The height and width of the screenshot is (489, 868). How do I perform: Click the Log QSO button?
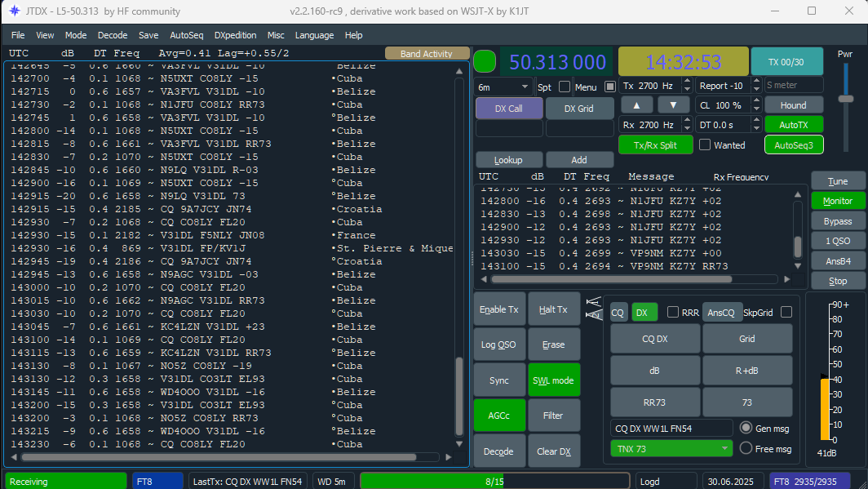coord(498,345)
